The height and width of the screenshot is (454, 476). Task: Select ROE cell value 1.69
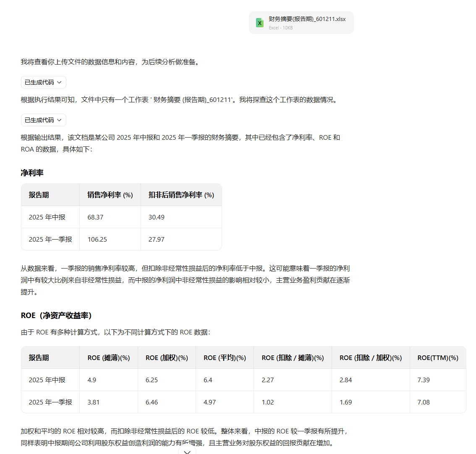point(345,402)
